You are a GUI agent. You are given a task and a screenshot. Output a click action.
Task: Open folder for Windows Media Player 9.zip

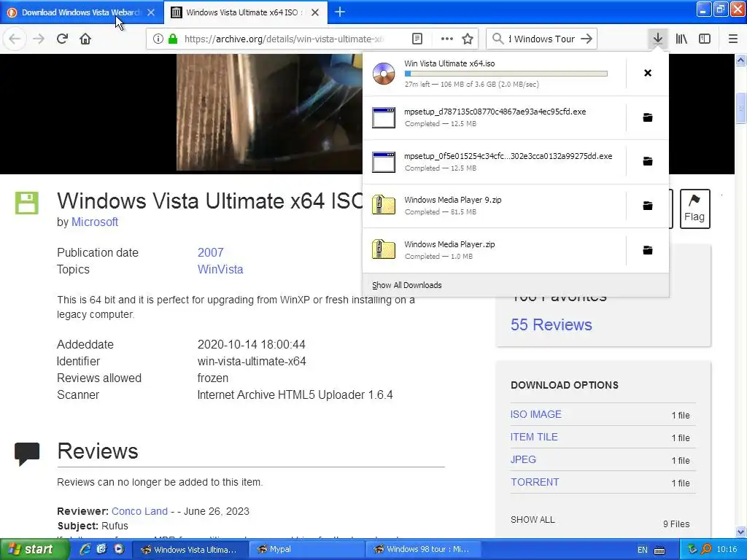(x=648, y=206)
